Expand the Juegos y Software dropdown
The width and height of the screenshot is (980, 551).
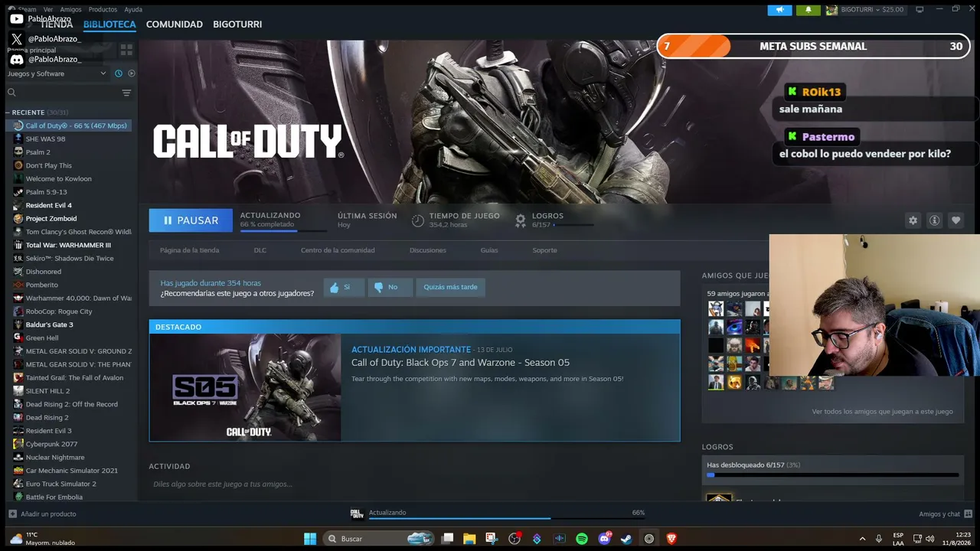click(x=57, y=73)
